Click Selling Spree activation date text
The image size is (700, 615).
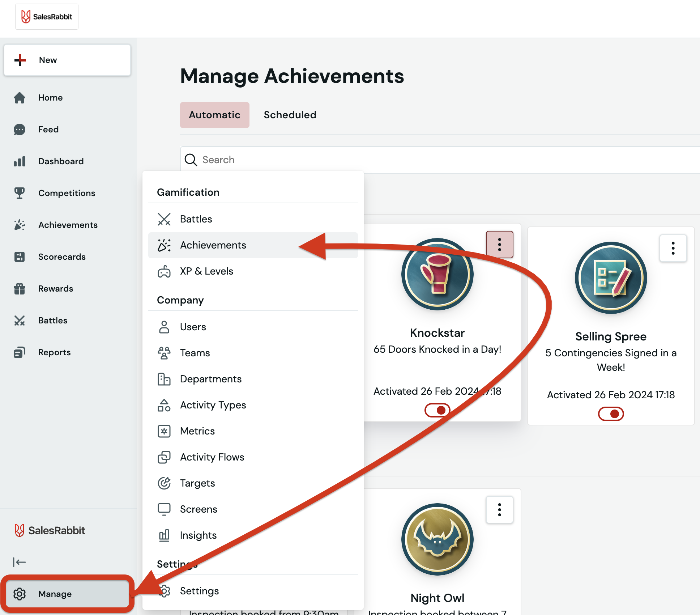(x=611, y=395)
